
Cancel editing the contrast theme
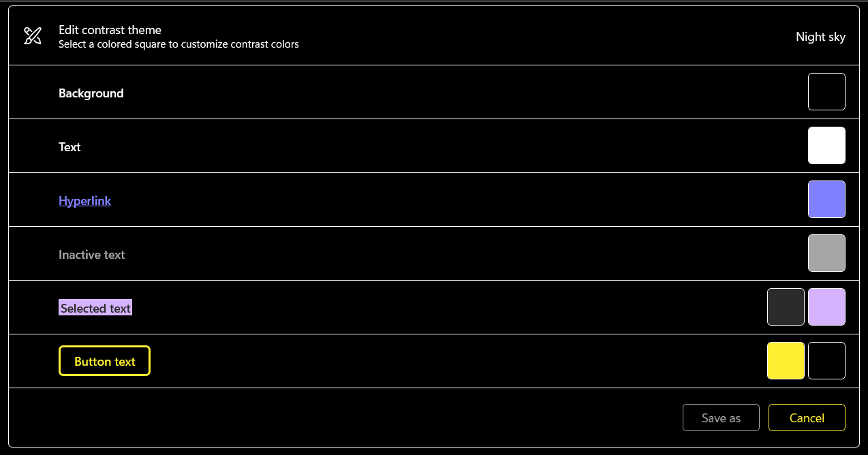pos(807,418)
